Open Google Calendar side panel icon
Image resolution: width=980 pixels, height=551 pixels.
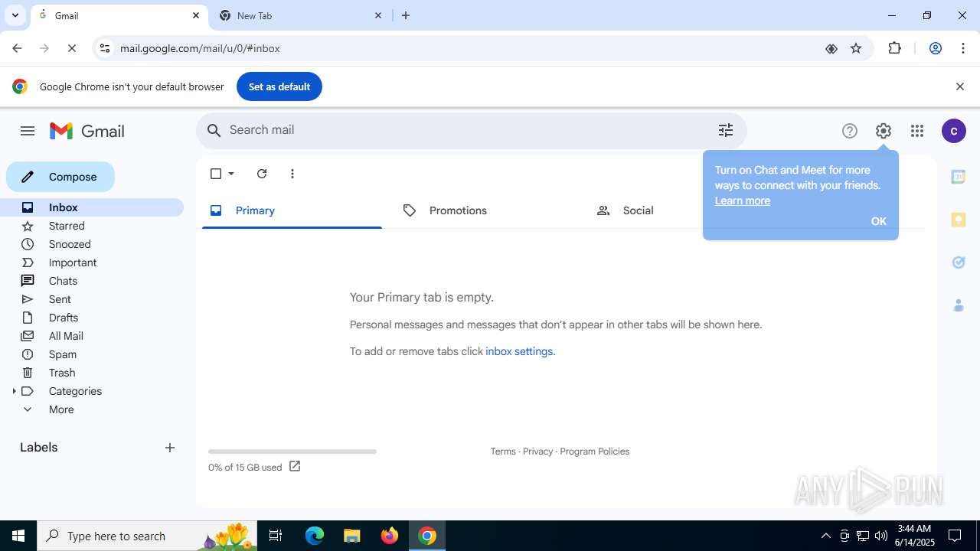tap(958, 177)
